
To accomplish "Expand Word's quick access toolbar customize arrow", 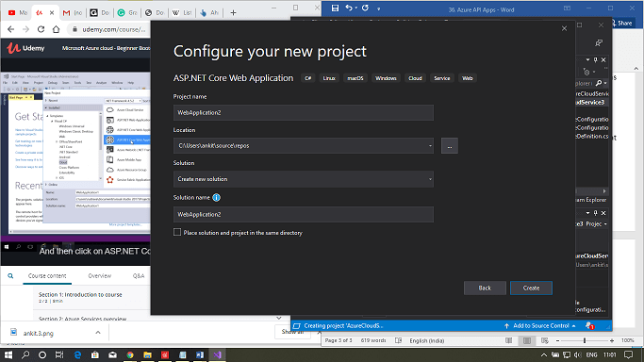I will [379, 8].
